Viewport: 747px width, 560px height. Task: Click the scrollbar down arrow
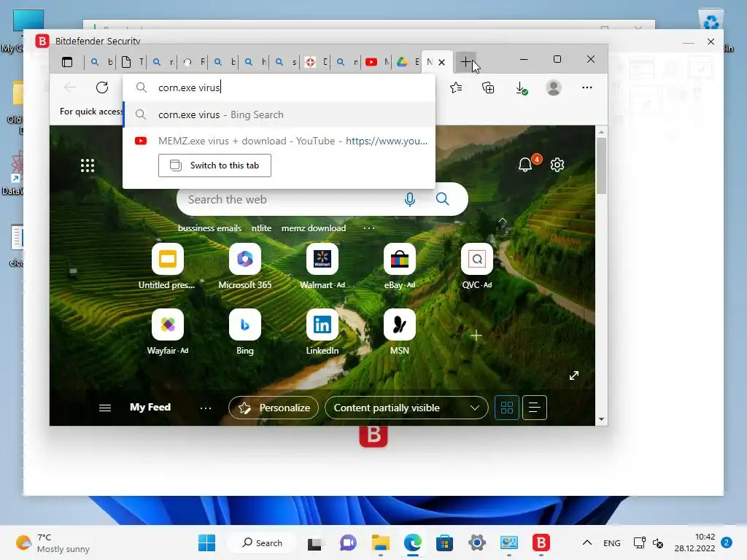pos(601,419)
